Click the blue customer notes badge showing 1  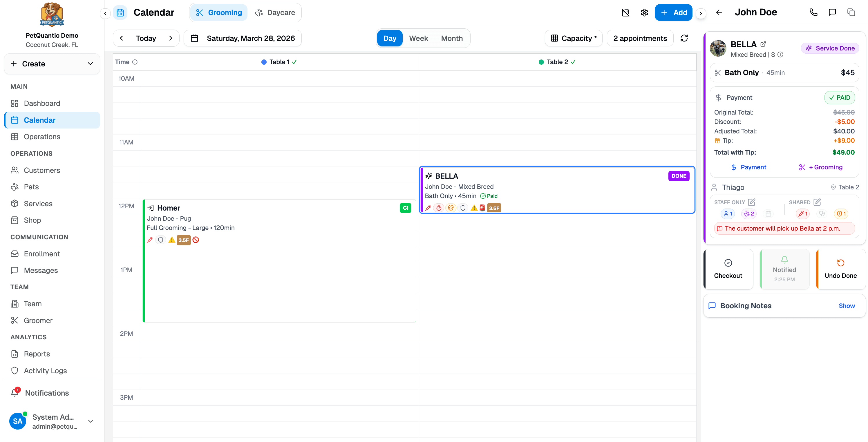click(728, 213)
